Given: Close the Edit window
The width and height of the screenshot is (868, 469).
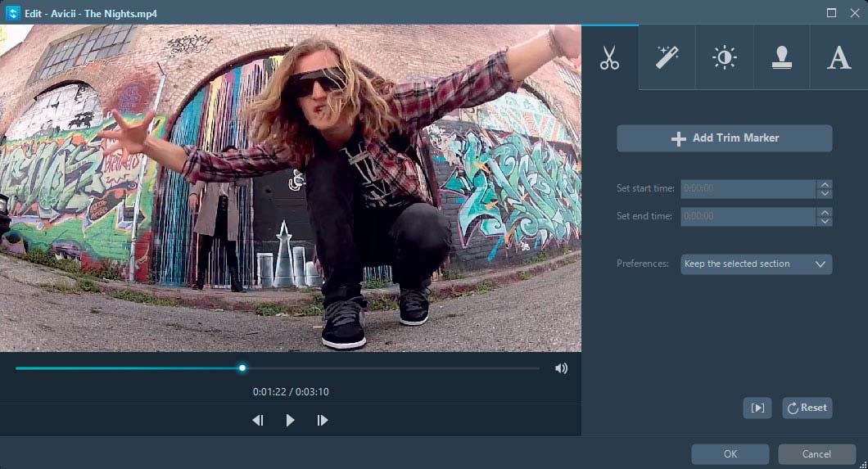Looking at the screenshot, I should click(855, 13).
